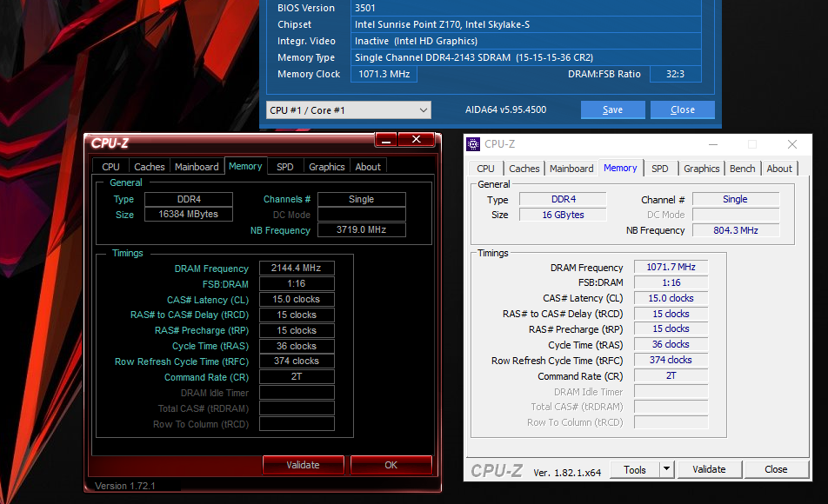This screenshot has width=828, height=504.
Task: Switch to Mainboard tab in white CPU-Z window
Action: click(x=571, y=169)
